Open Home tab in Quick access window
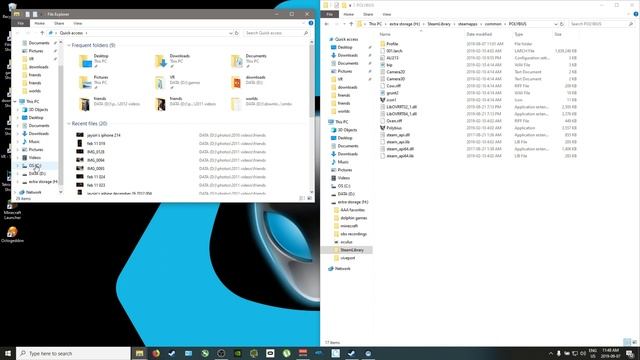This screenshot has width=640, height=360. point(40,23)
